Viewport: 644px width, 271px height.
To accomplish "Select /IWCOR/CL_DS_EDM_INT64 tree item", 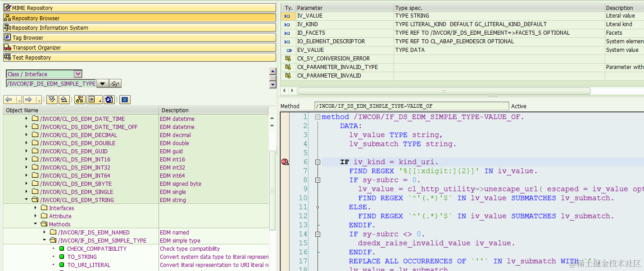I will 75,176.
